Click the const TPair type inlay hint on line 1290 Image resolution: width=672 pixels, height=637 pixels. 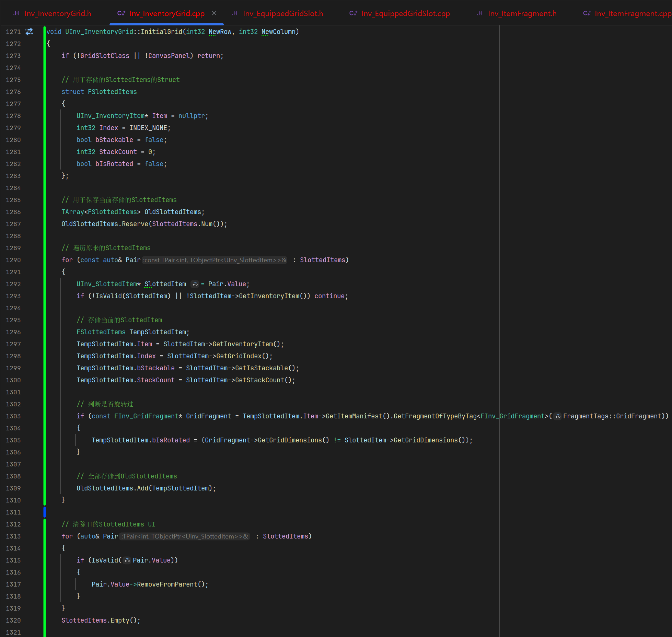[215, 260]
